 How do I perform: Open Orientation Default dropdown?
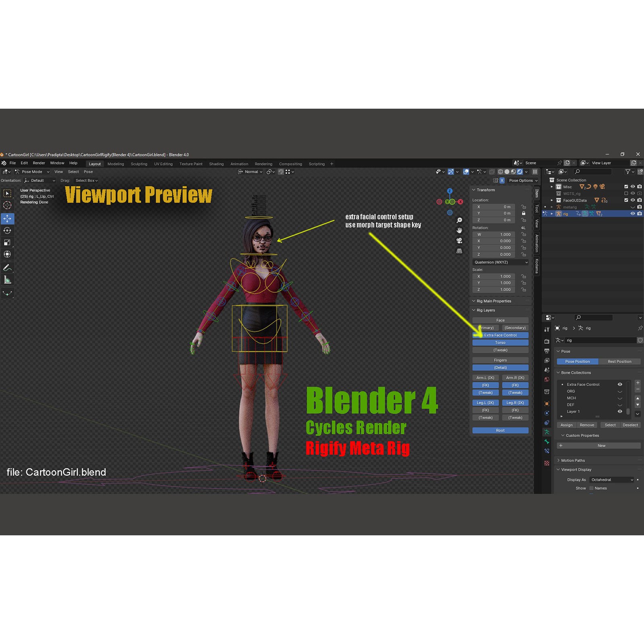(40, 181)
